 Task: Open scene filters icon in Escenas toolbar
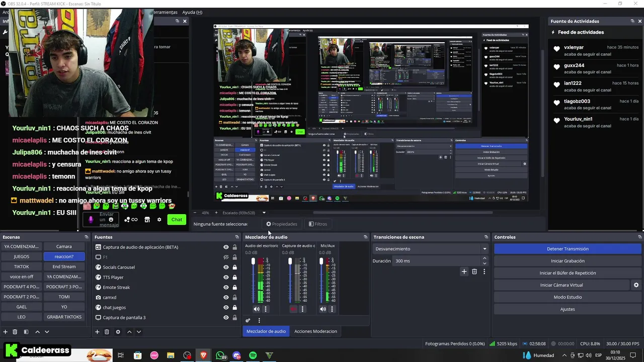tap(26, 332)
